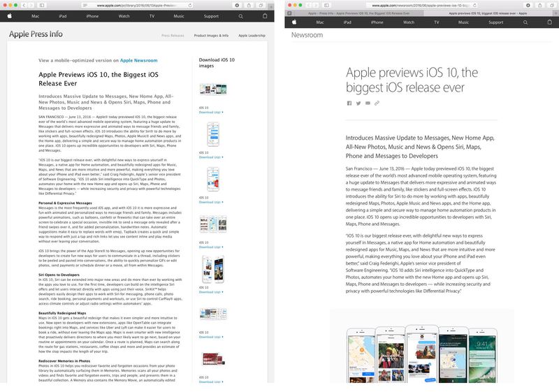Open Watch menu in right Newsroom window
This screenshot has height=392, width=559.
[409, 22]
